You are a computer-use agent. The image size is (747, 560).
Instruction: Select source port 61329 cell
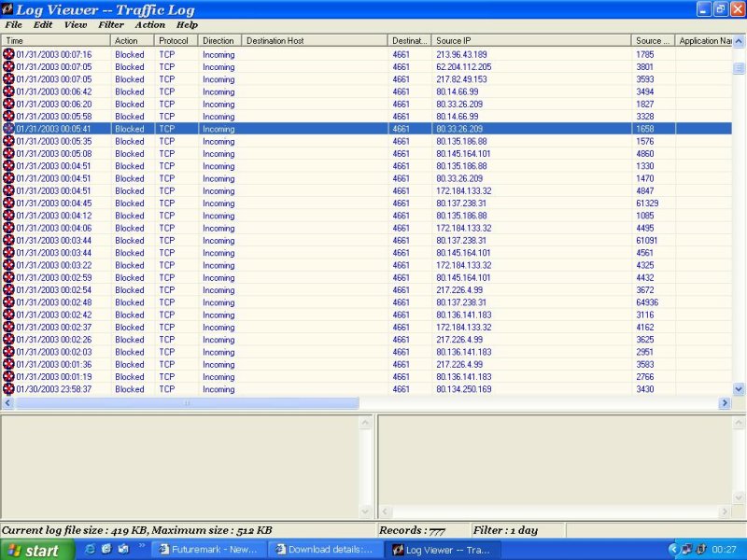click(x=647, y=203)
